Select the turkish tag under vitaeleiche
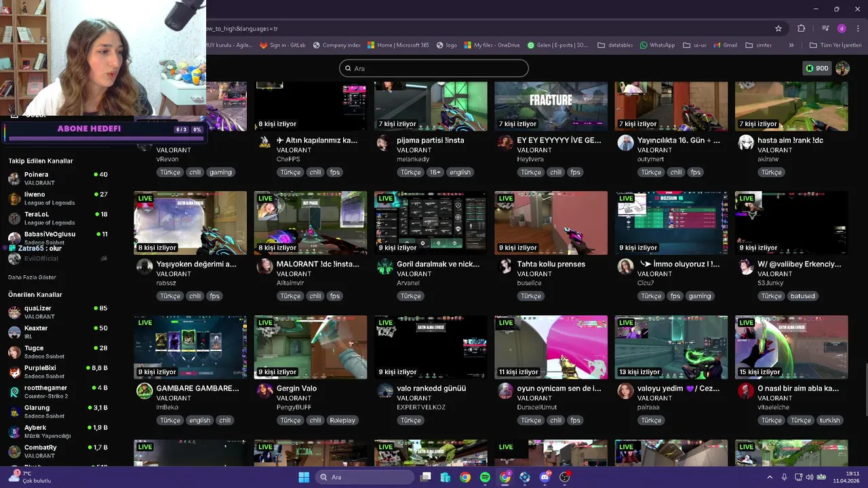This screenshot has height=488, width=868. tap(830, 420)
